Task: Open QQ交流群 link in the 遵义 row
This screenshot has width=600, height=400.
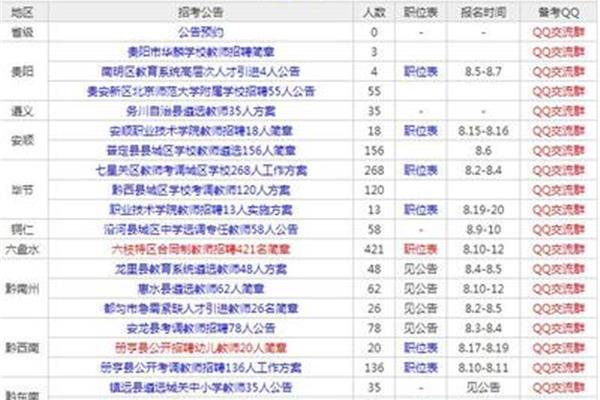Action: tap(559, 111)
